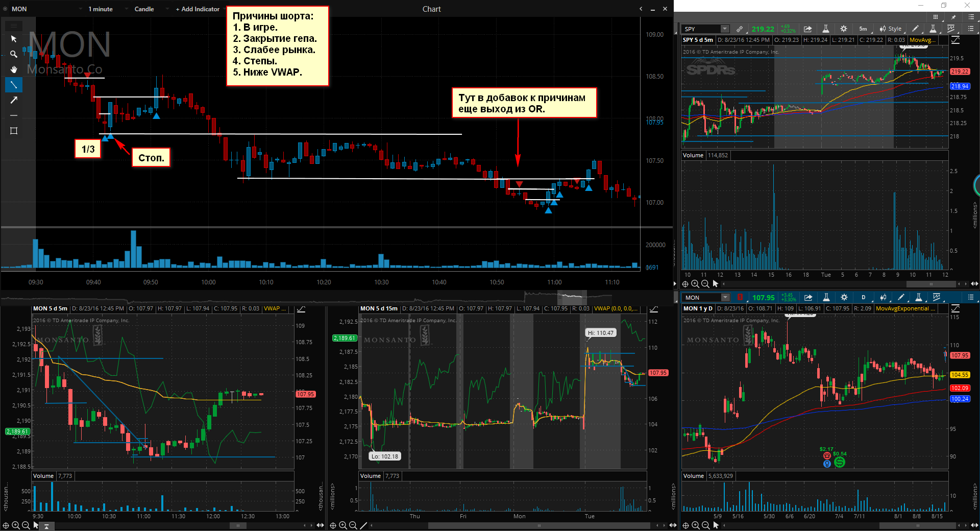Click the SPY chart horizontal scrollbar thumb
The height and width of the screenshot is (531, 980).
point(931,284)
